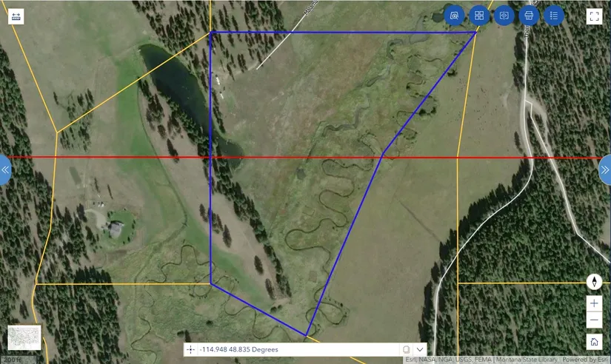611x364 pixels.
Task: Open the print map widget
Action: (529, 16)
